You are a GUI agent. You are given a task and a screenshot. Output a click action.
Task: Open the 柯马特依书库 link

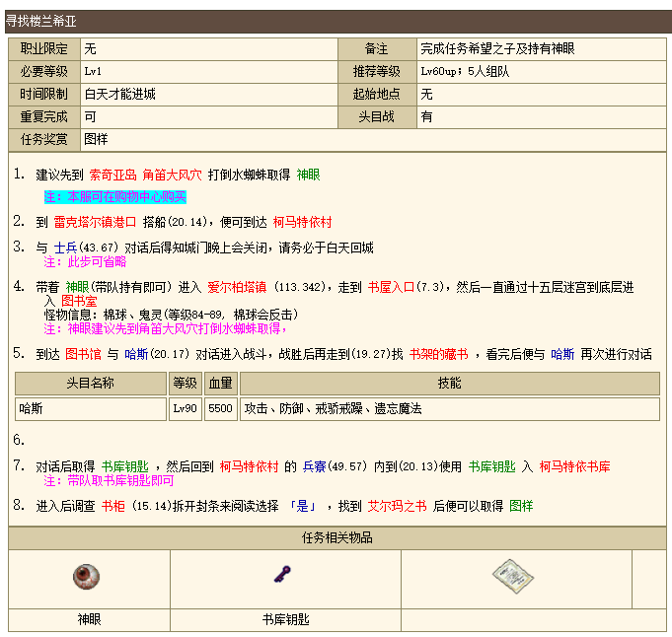pos(574,466)
